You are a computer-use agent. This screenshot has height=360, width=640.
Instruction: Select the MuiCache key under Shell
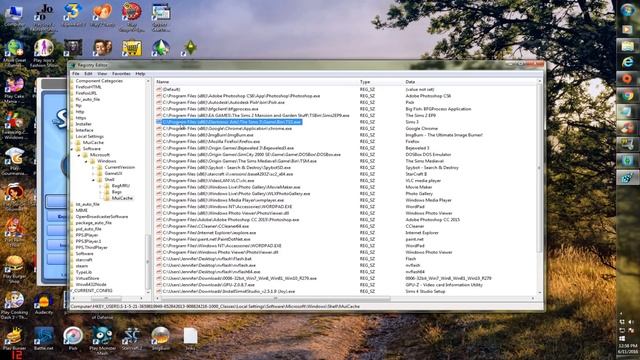point(122,198)
